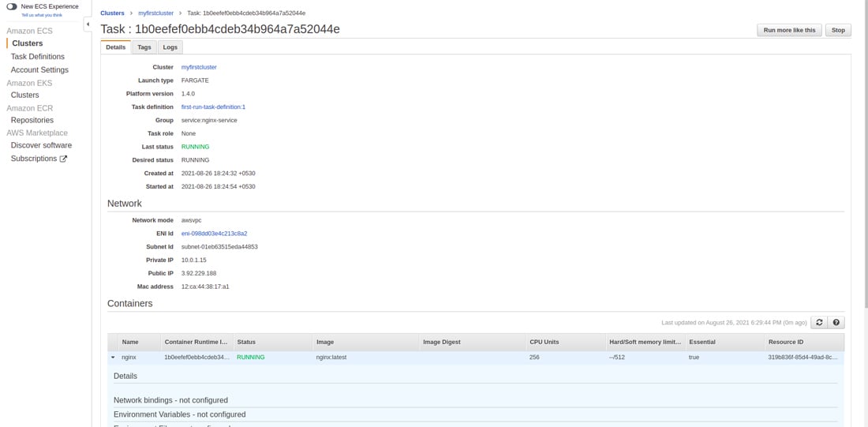Select the service:nginx-service group value
868x427 pixels.
(209, 120)
